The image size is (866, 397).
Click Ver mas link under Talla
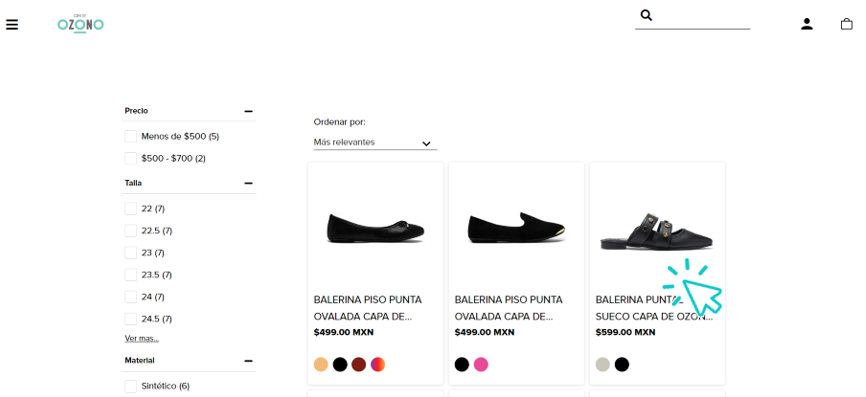[142, 338]
